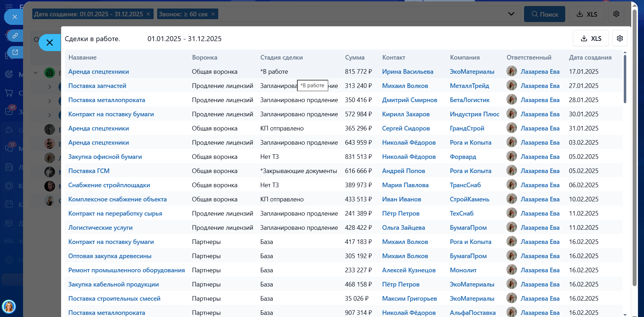Open the deal 'Поставка ГСМ'
This screenshot has width=644, height=317.
[x=89, y=171]
